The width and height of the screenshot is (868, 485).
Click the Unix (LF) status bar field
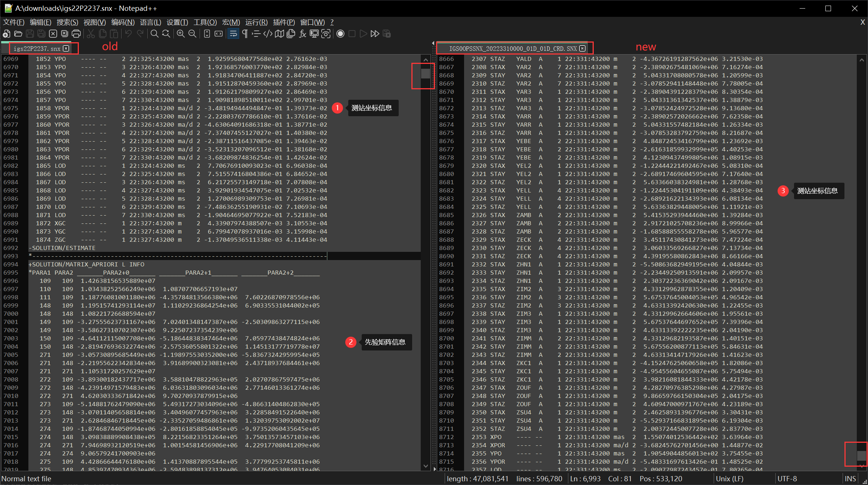730,479
